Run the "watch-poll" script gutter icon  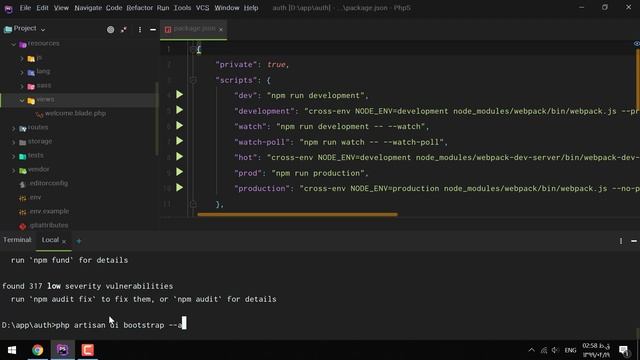[x=180, y=141]
